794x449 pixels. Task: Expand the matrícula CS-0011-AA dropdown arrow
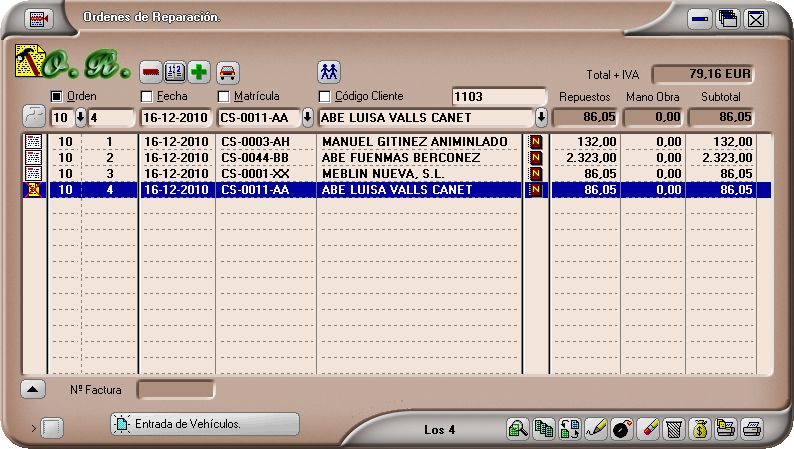(307, 117)
